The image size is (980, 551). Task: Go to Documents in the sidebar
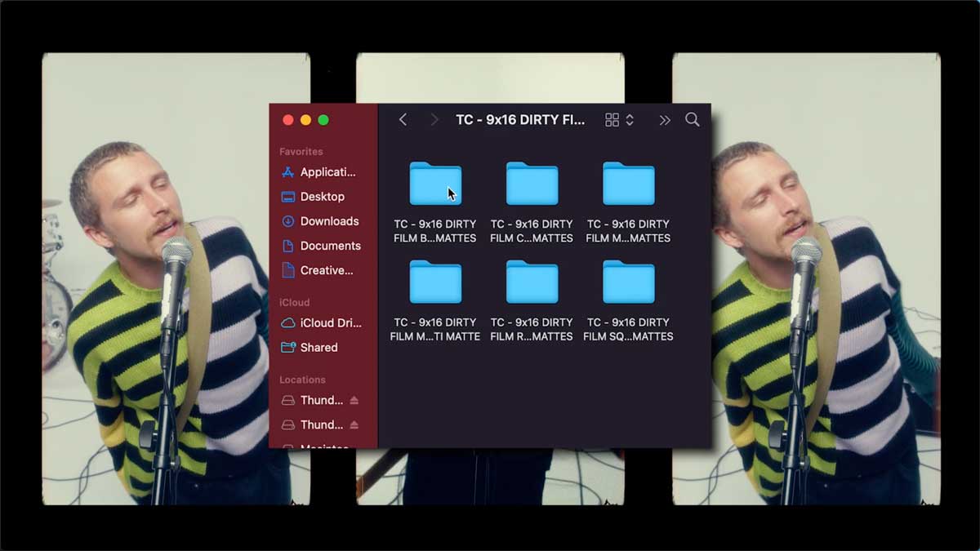coord(321,246)
